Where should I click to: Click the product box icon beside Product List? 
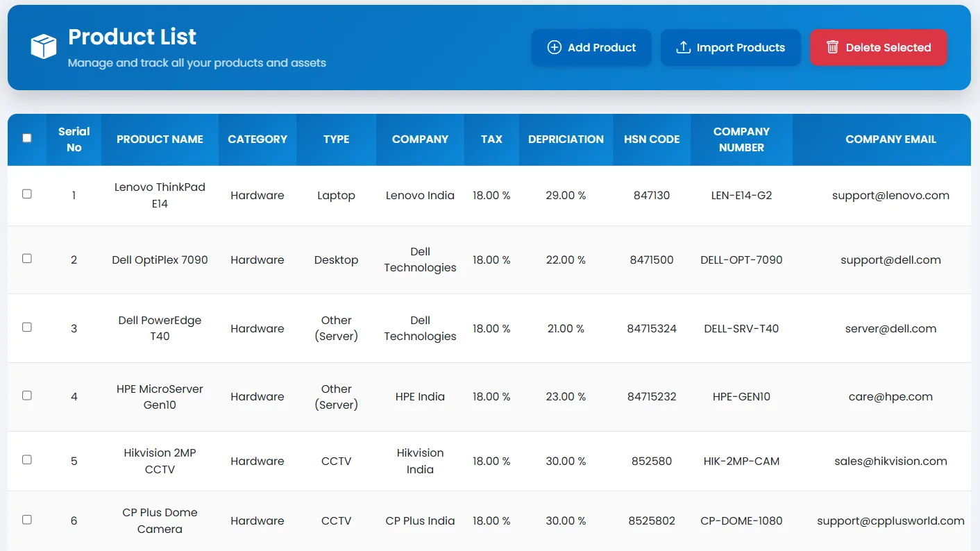(x=44, y=47)
